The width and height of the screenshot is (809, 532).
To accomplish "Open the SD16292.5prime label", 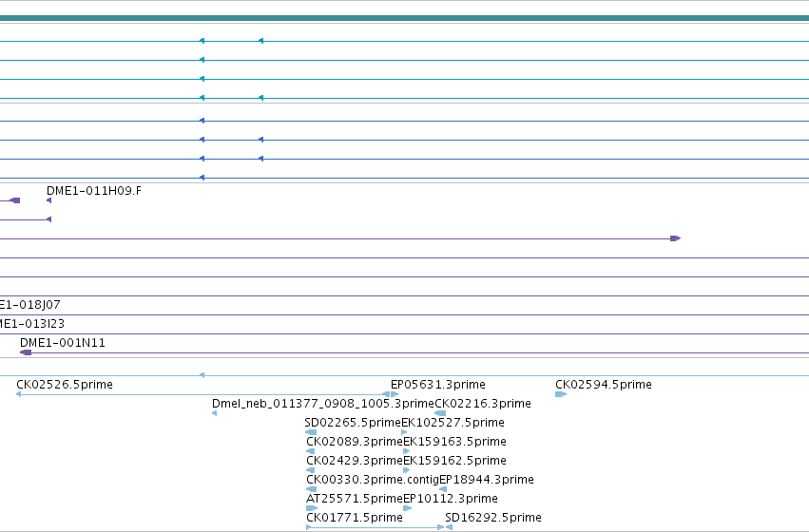I will [493, 518].
